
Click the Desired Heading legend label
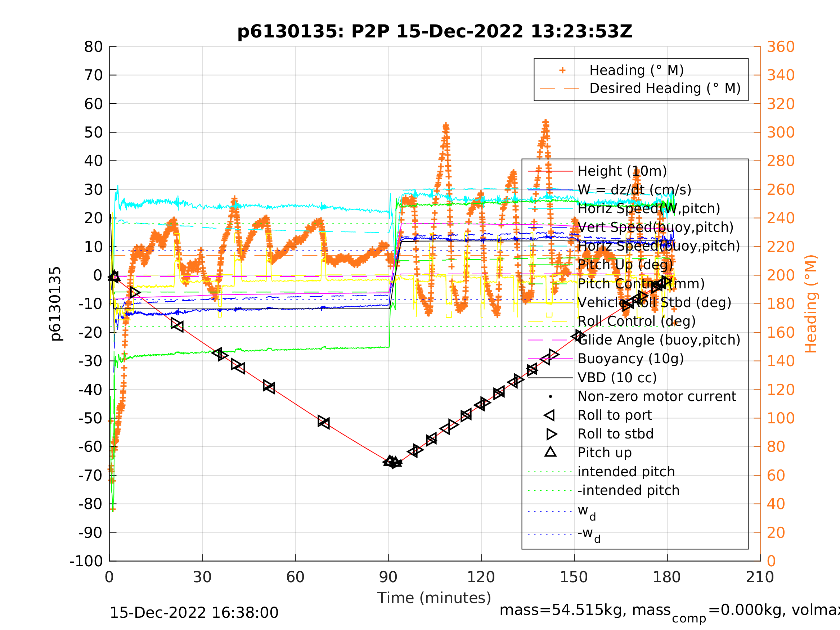[665, 89]
